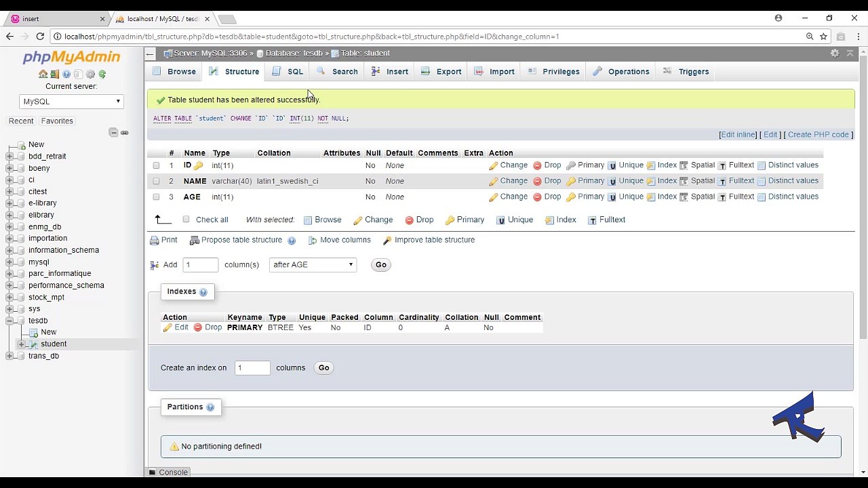Click the link with main panel icon
Image resolution: width=868 pixels, height=488 pixels.
tap(125, 132)
